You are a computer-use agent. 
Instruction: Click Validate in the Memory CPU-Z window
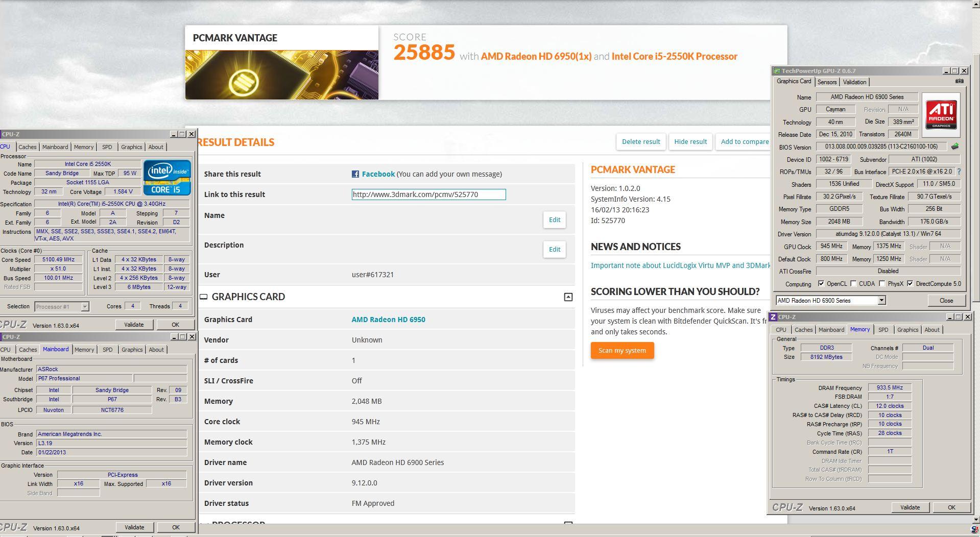coord(910,507)
